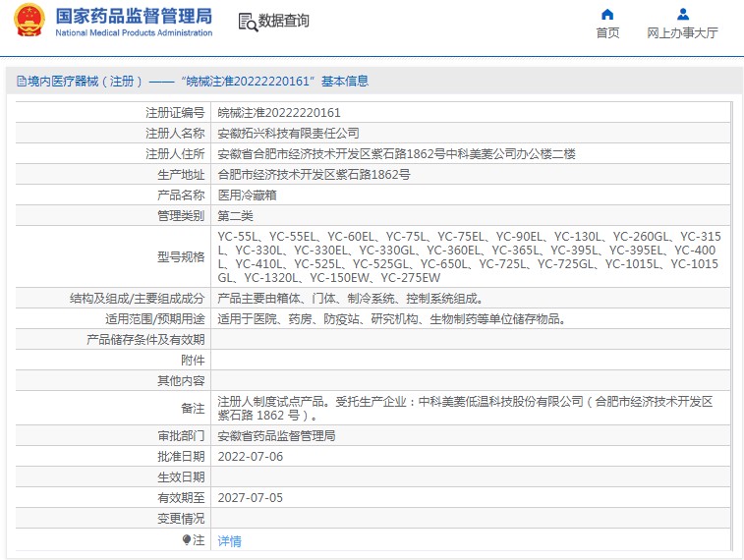This screenshot has height=560, width=744.
Task: Click the model list starting with YC-55L
Action: pos(469,256)
